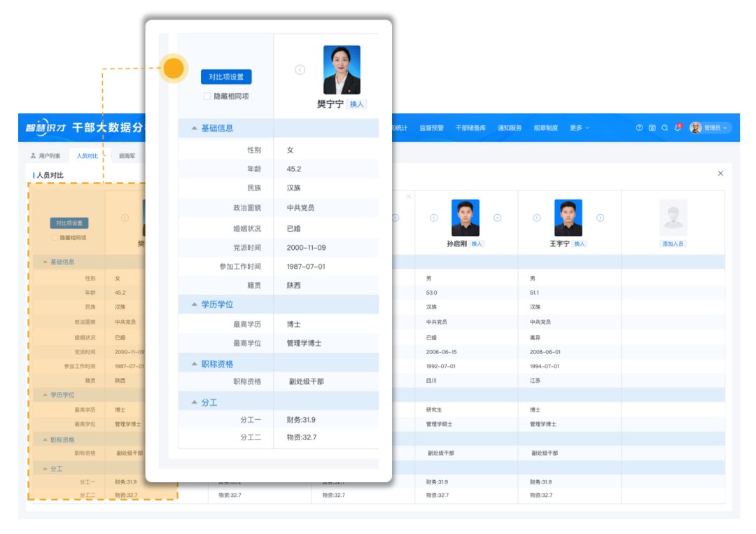
Task: Open the notification bell with red badge
Action: [678, 128]
